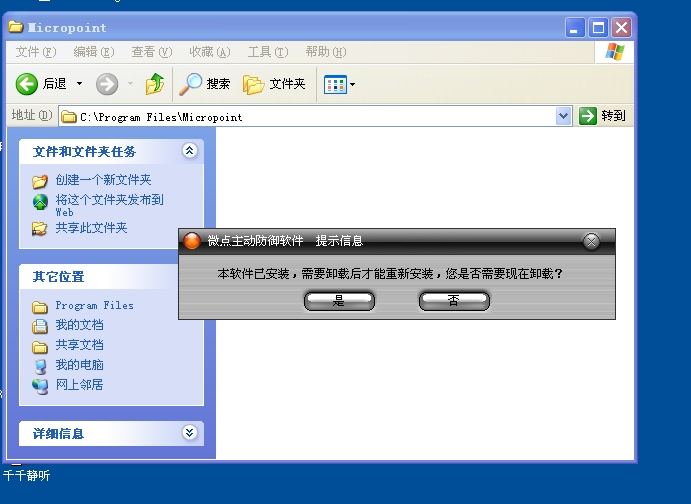The width and height of the screenshot is (691, 504).
Task: Toggle the Folders (文件夹) pane
Action: tap(274, 84)
